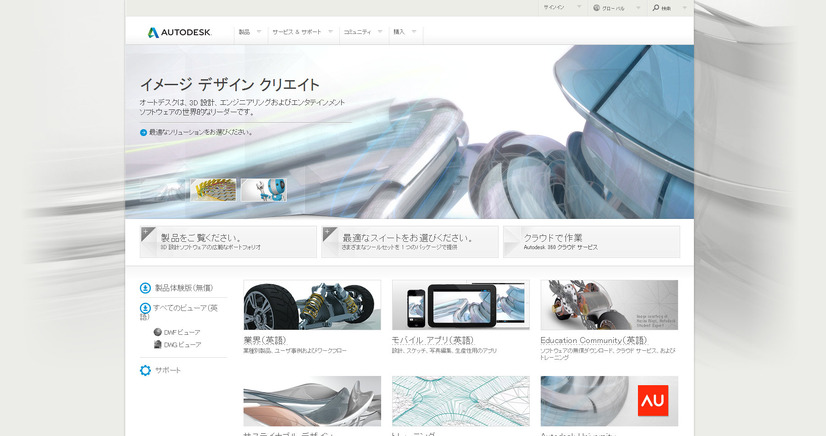Click the plus corner icon on 製品をご覧ください
The width and height of the screenshot is (826, 436).
click(x=146, y=233)
